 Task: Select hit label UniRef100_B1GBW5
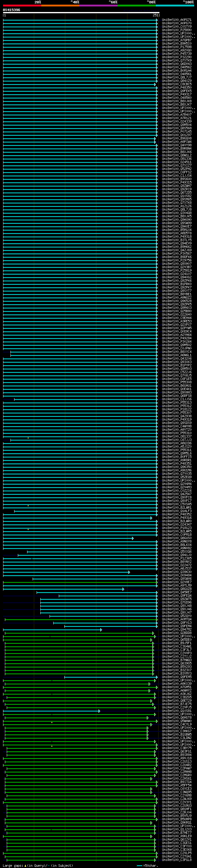(176, 734)
